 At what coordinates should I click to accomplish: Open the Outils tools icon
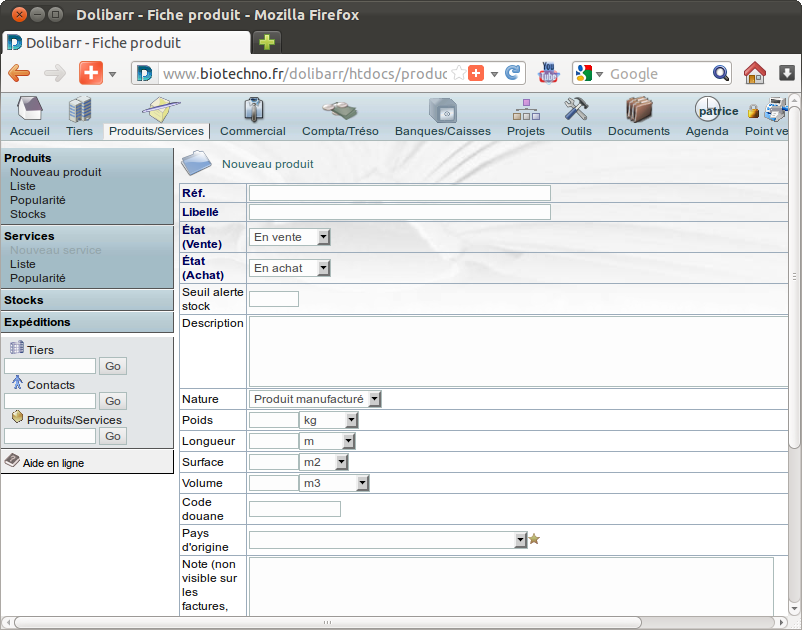tap(576, 110)
